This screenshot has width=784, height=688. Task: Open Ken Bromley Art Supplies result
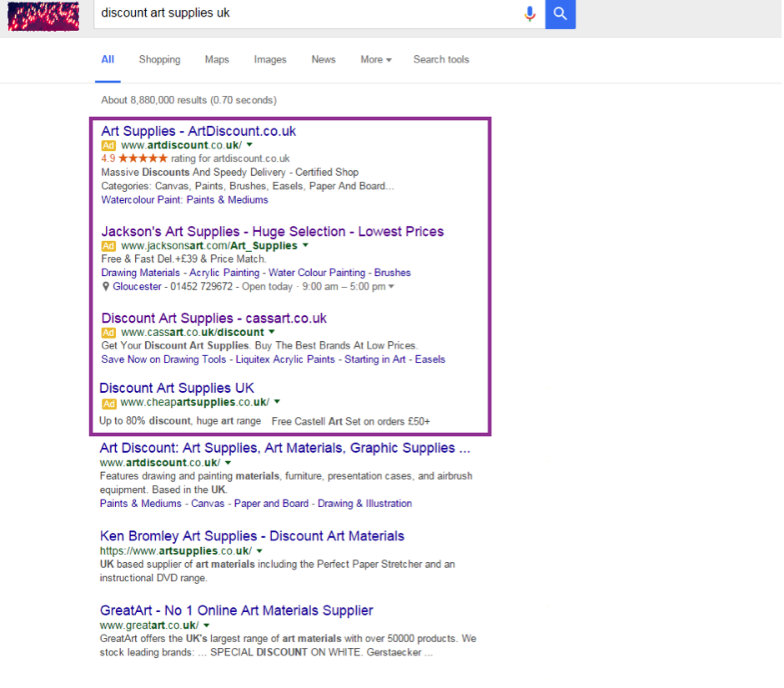(x=252, y=536)
